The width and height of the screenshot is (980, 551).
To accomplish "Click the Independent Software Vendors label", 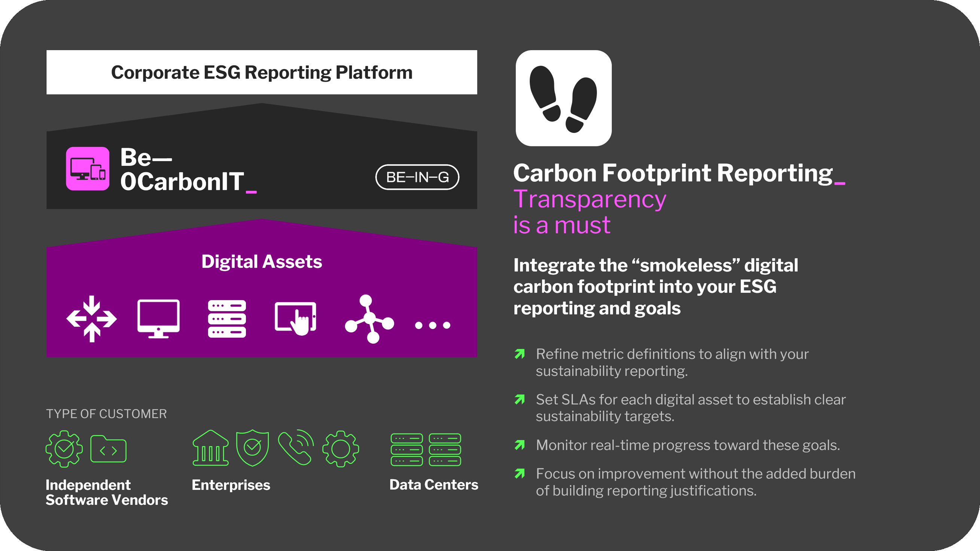I will click(x=107, y=492).
